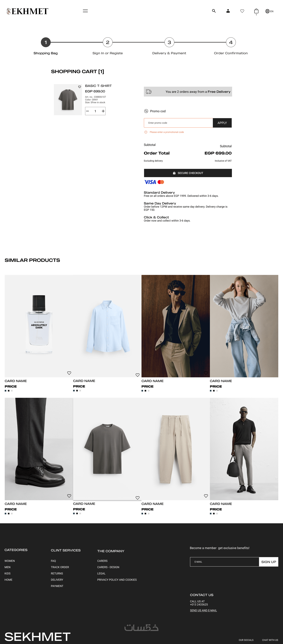Image resolution: width=283 pixels, height=644 pixels.
Task: Open the wishlist heart in header
Action: (x=242, y=11)
